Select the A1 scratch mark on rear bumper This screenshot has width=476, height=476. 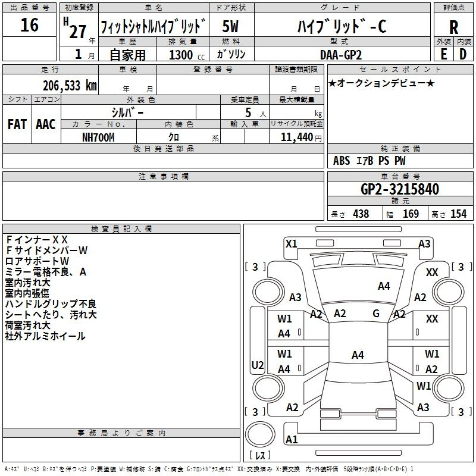pos(292,440)
